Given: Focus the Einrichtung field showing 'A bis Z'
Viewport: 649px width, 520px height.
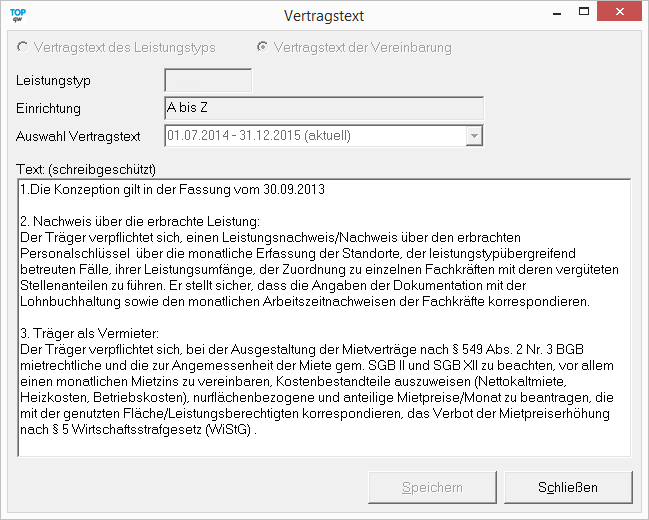Looking at the screenshot, I should pyautogui.click(x=323, y=108).
